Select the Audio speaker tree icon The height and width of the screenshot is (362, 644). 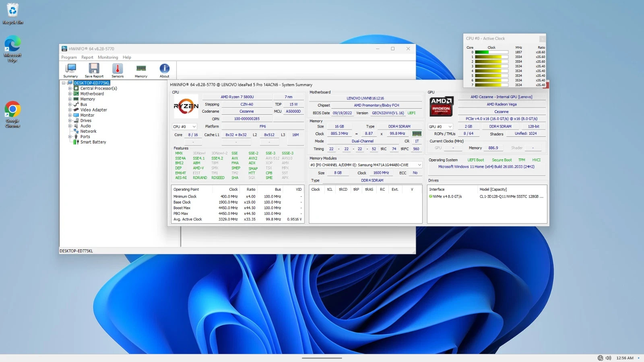76,126
